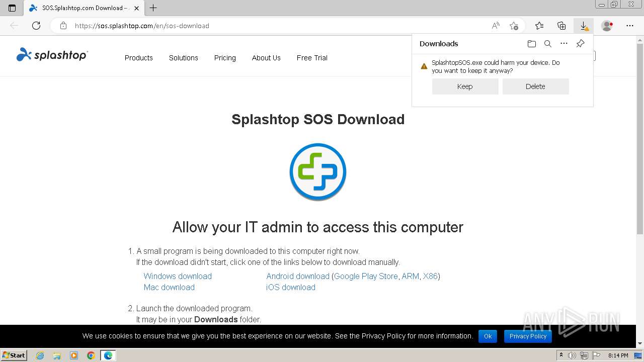Click the warning icon beside SplashtopSOS.exe

[x=424, y=66]
